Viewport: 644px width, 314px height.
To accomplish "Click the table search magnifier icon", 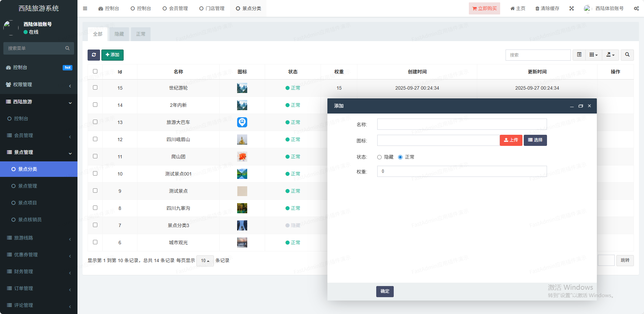I will (x=627, y=55).
